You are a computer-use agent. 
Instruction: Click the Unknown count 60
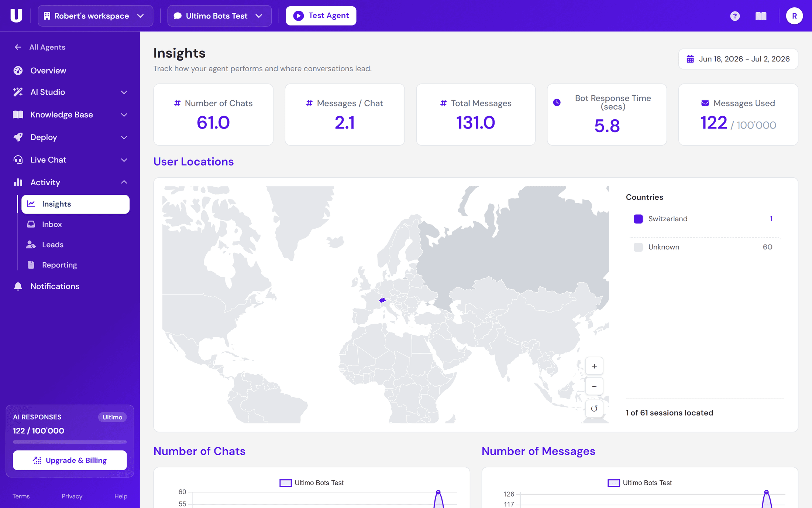pyautogui.click(x=767, y=247)
